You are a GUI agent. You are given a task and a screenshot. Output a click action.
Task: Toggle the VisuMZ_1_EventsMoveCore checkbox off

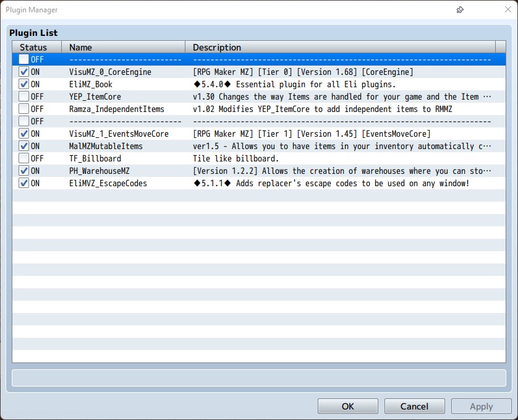[x=23, y=134]
